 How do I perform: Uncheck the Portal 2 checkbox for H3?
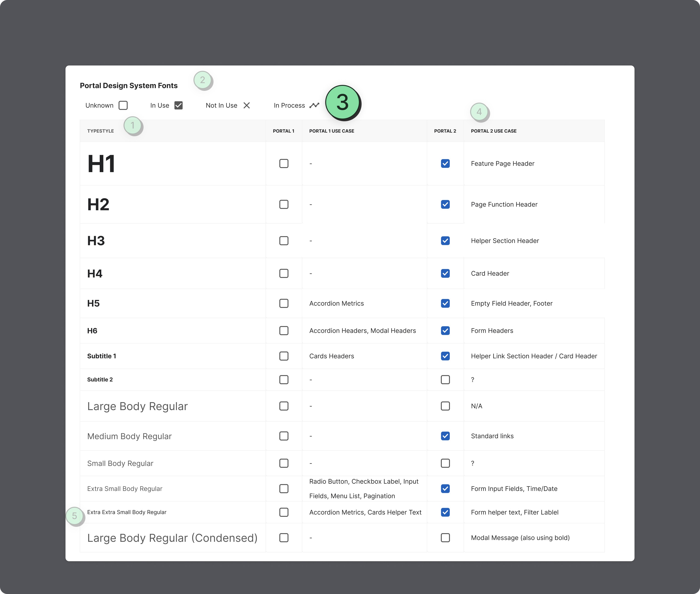click(x=445, y=241)
